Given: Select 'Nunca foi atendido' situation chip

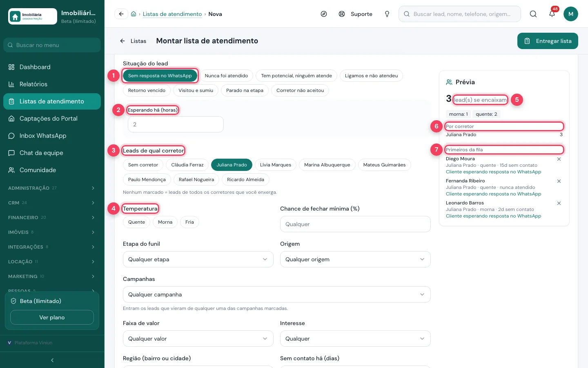Looking at the screenshot, I should pos(226,76).
